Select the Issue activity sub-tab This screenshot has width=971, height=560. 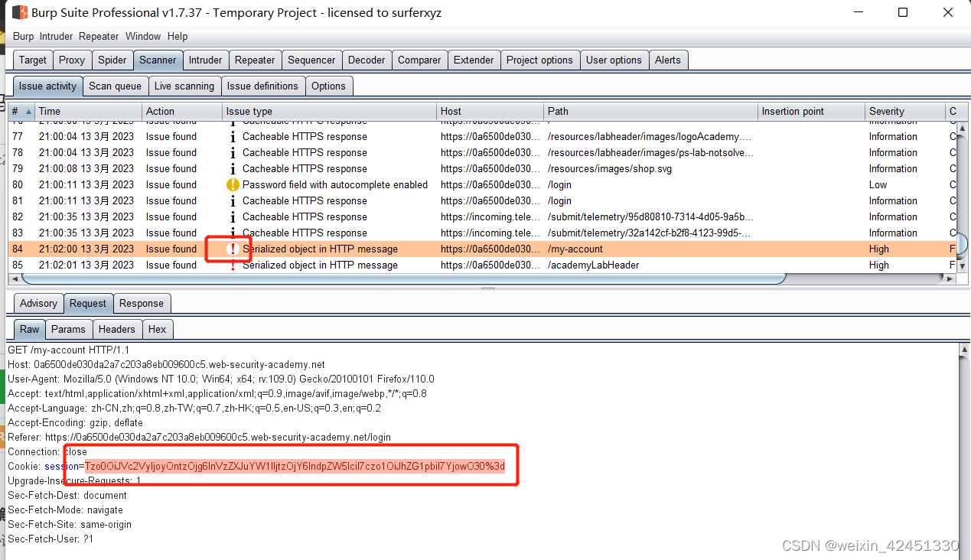tap(48, 86)
